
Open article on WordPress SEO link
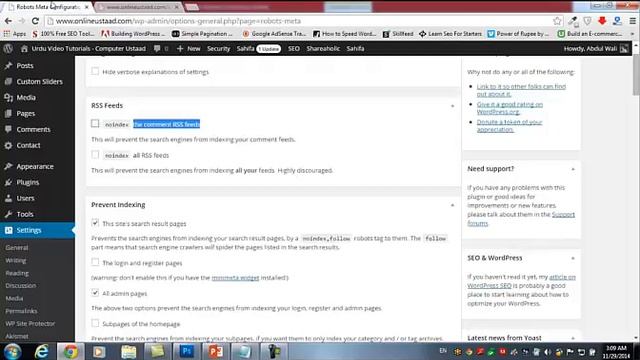click(522, 281)
